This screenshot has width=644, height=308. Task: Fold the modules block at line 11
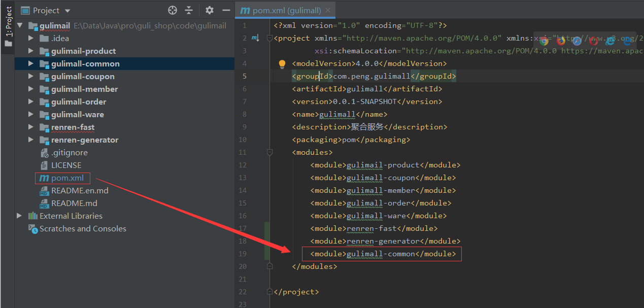[269, 152]
